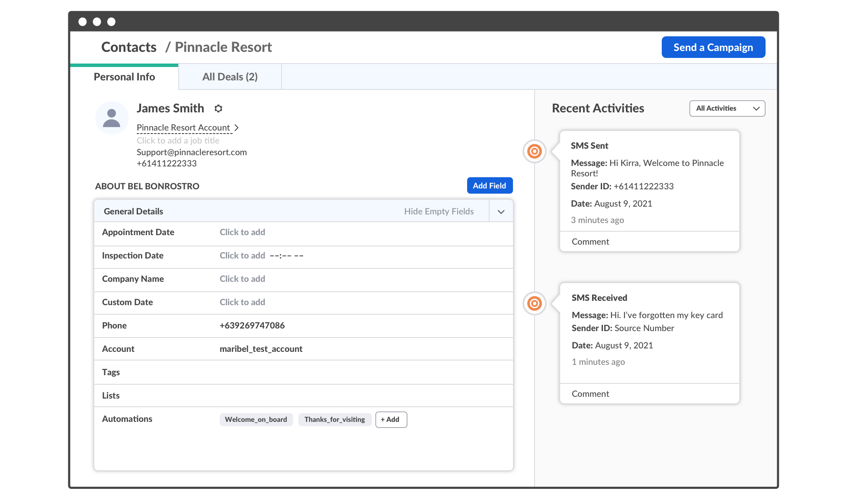Click the SMS Sent activity target icon

tap(535, 151)
